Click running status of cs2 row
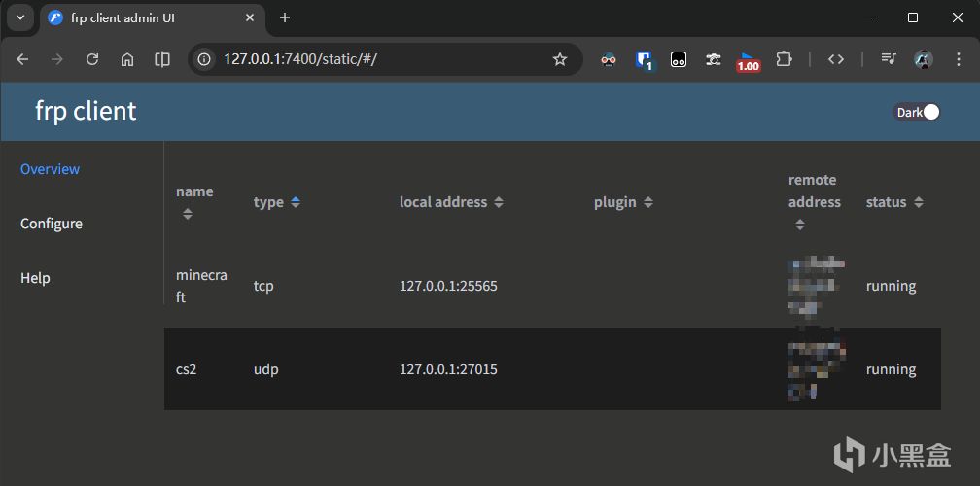The width and height of the screenshot is (980, 486). coord(892,369)
